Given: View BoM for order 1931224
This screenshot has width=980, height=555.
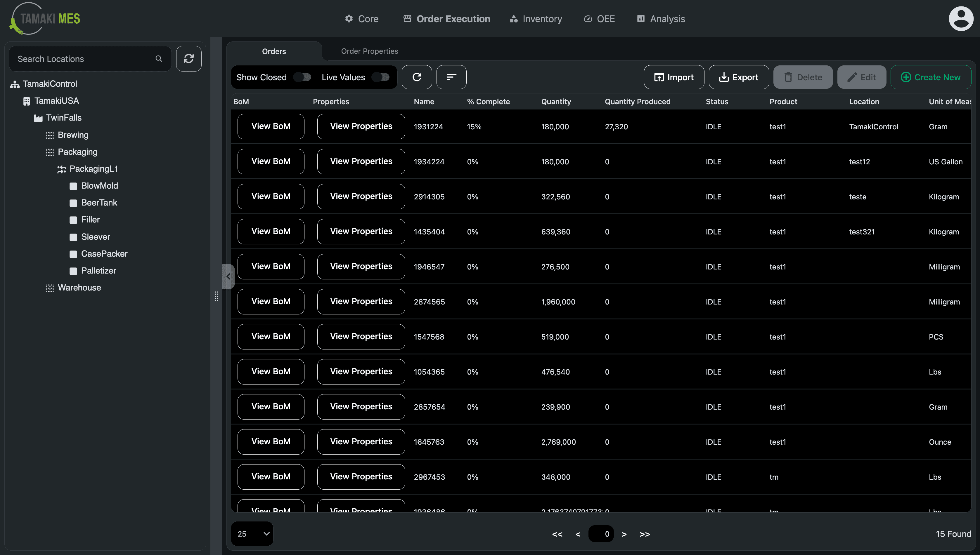Looking at the screenshot, I should coord(271,126).
